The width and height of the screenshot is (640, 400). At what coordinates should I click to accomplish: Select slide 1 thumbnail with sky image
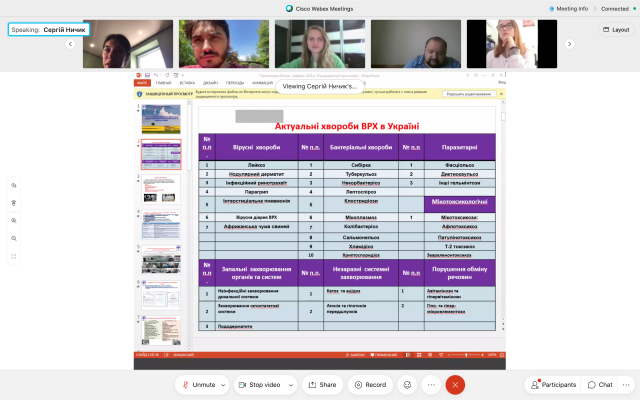click(x=161, y=119)
